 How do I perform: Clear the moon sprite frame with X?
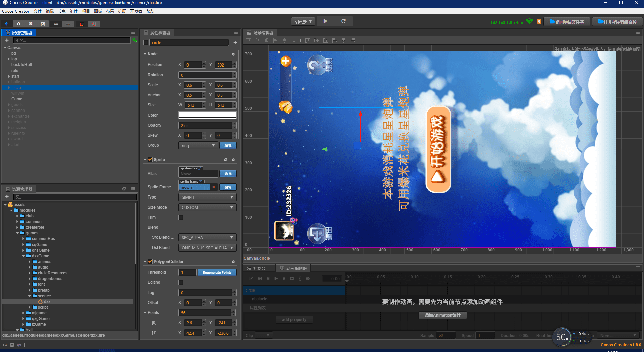point(214,187)
